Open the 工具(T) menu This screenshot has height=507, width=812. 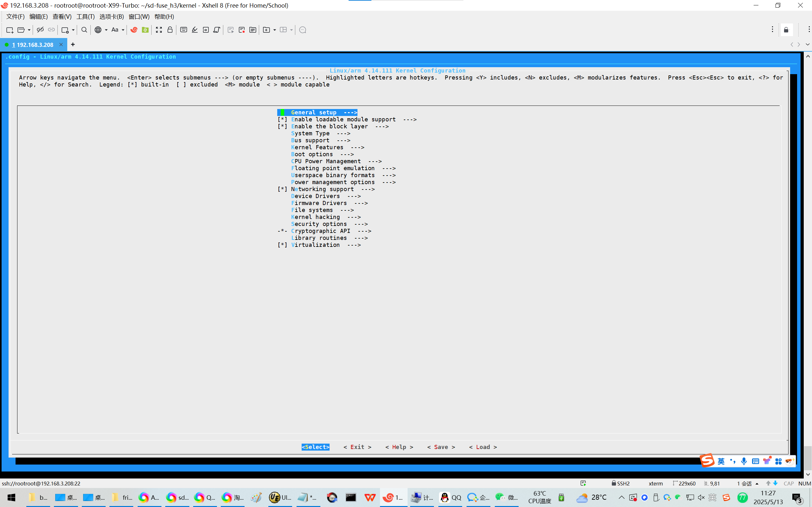pyautogui.click(x=85, y=16)
